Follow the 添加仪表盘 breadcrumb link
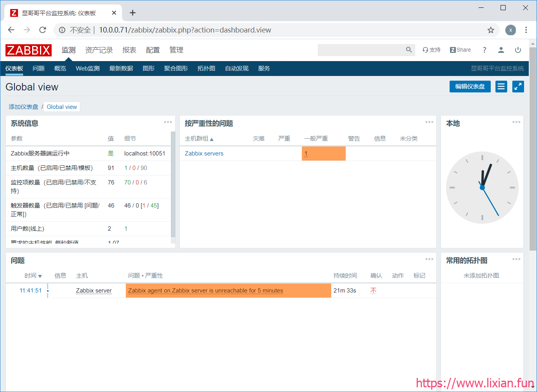 pyautogui.click(x=24, y=107)
